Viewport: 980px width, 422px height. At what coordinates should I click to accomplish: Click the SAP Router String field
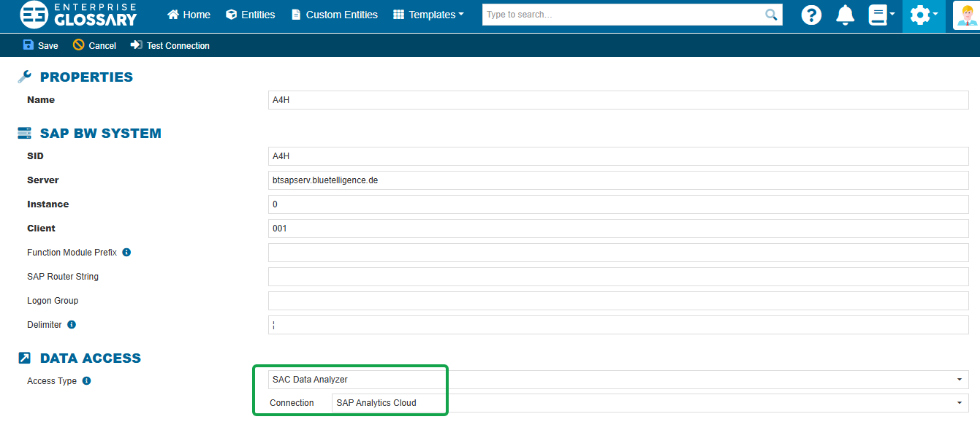[618, 277]
